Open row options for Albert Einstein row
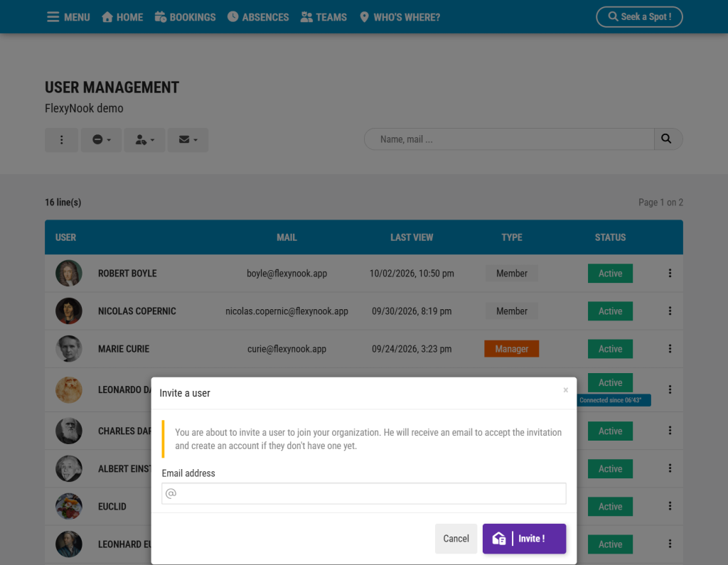This screenshot has width=728, height=565. tap(670, 468)
